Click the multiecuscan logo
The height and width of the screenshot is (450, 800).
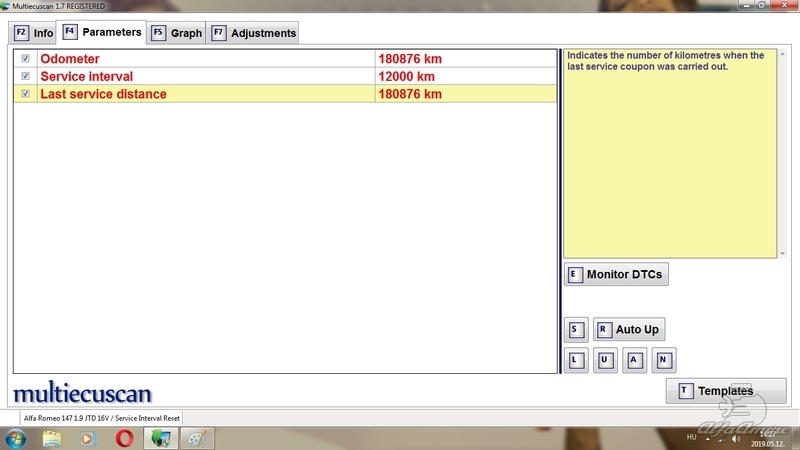coord(82,392)
